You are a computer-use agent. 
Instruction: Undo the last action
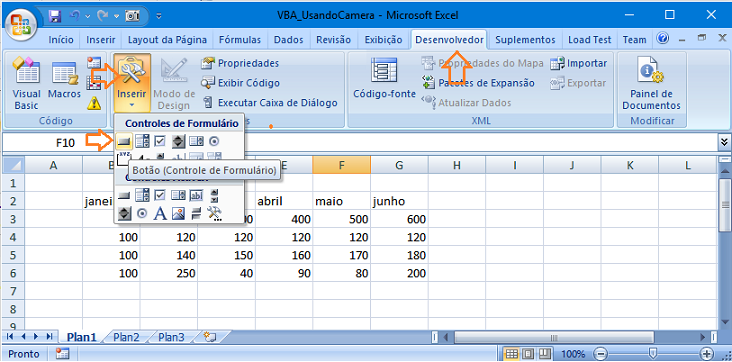click(74, 16)
